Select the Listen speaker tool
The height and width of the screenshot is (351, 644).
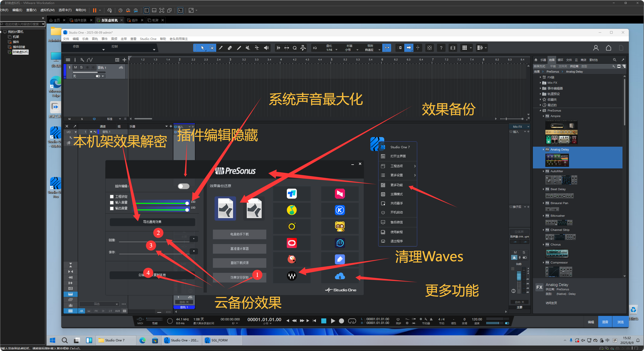pyautogui.click(x=266, y=48)
